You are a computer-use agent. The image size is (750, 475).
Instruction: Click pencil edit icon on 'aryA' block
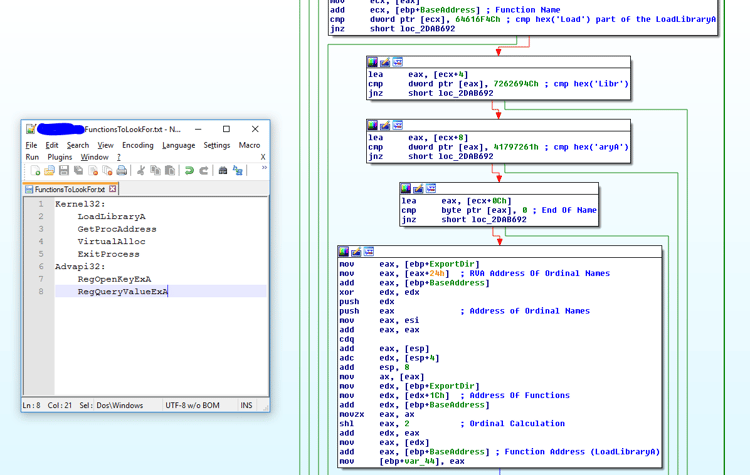(385, 125)
